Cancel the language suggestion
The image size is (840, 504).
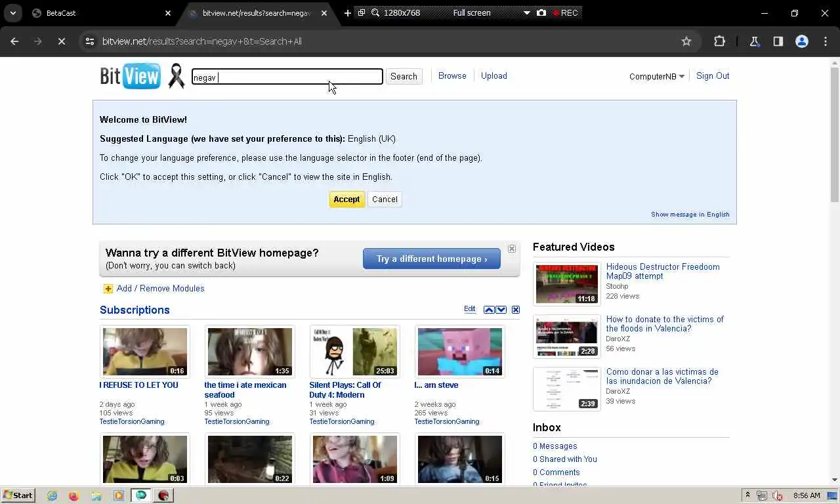(x=385, y=199)
